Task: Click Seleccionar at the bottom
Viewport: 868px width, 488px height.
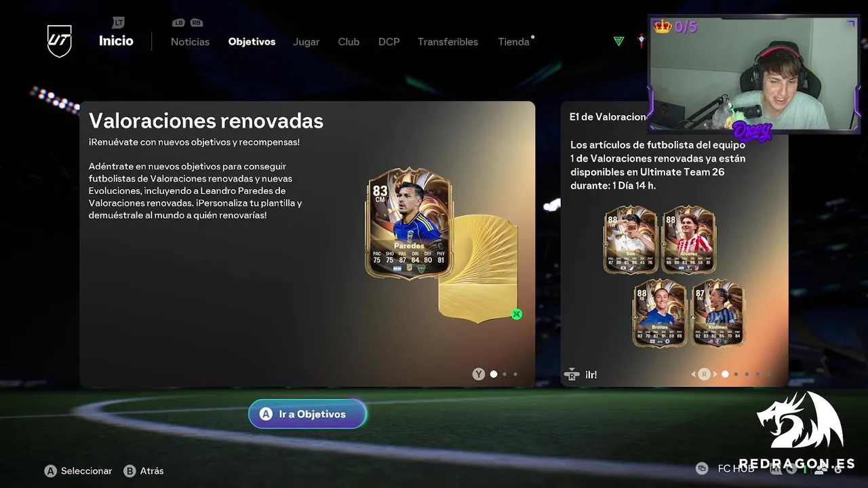Action: 86,471
